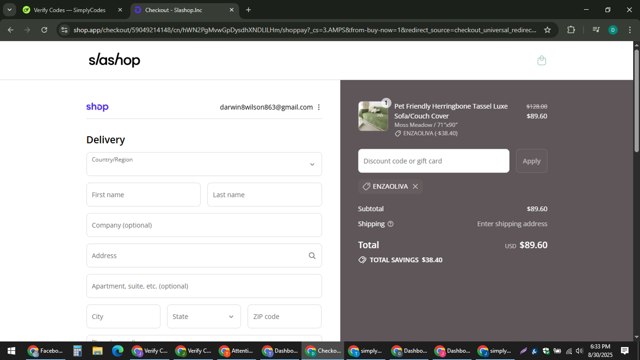
Task: Click the Apply discount button
Action: 531,161
